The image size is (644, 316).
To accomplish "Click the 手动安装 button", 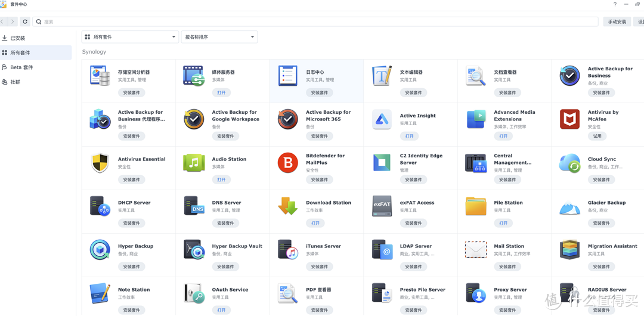I will tap(617, 22).
